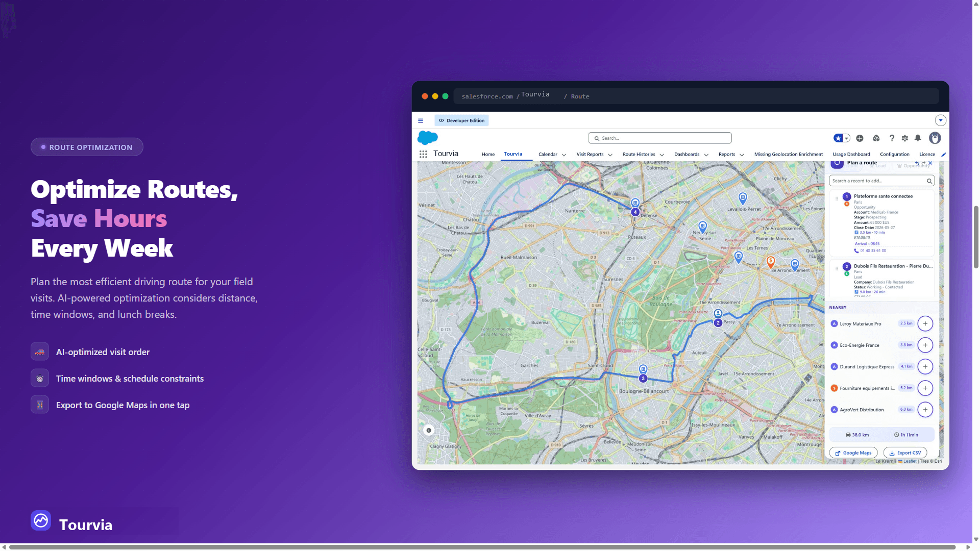Click the orange dollar map pin
This screenshot has height=551, width=980.
[771, 262]
